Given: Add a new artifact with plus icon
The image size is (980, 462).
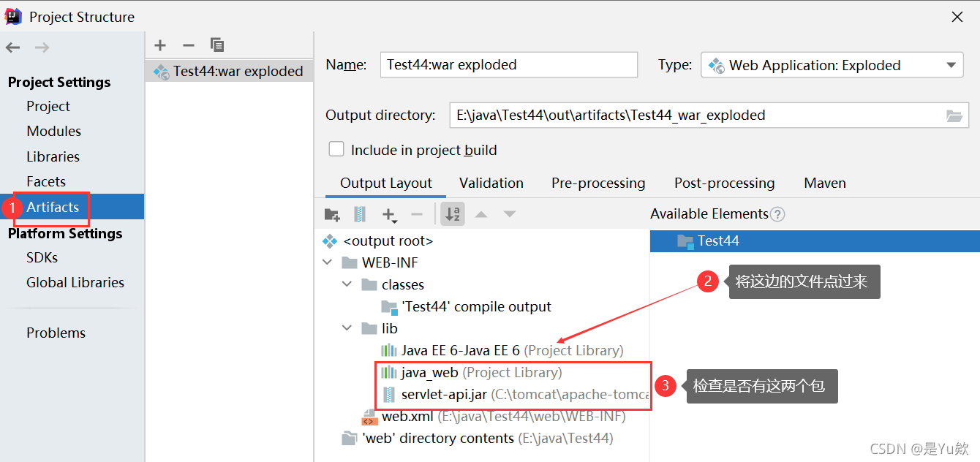Looking at the screenshot, I should 160,45.
